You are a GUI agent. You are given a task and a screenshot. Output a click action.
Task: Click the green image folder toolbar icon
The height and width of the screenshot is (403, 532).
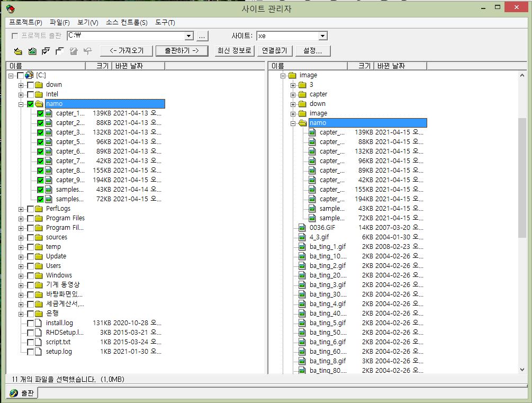[32, 51]
